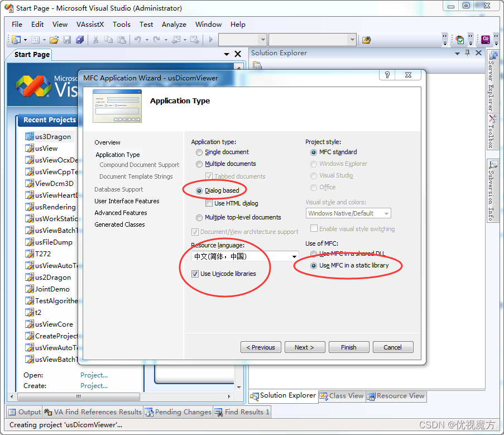Click the Save All icon
The image size is (504, 435).
click(x=80, y=40)
